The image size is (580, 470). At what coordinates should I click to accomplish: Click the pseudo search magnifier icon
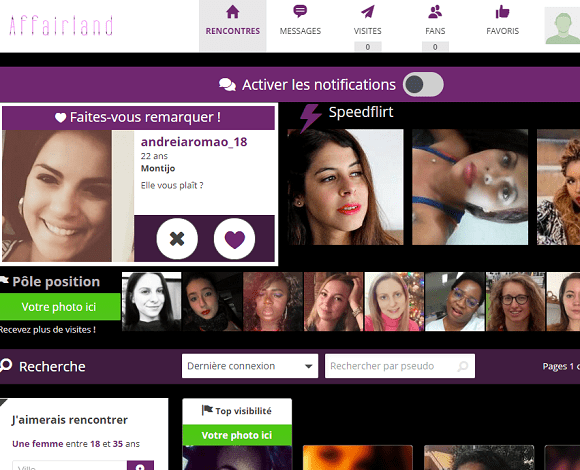click(463, 366)
